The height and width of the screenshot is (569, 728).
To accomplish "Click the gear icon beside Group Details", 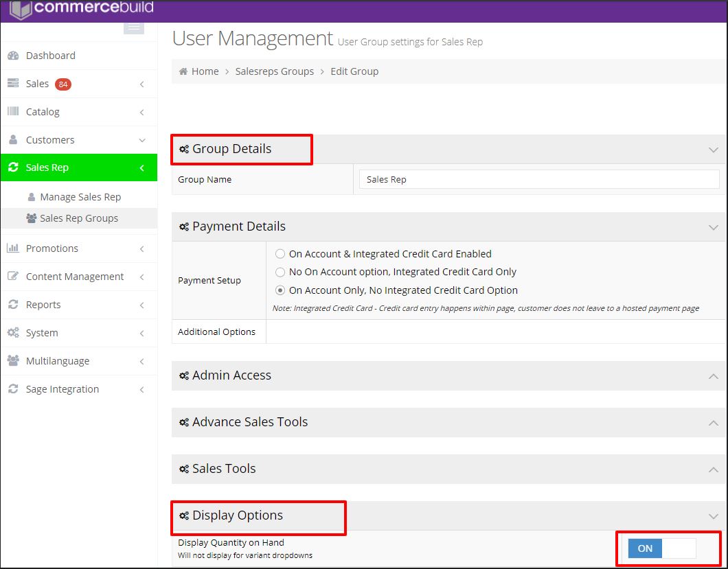I will pos(183,148).
